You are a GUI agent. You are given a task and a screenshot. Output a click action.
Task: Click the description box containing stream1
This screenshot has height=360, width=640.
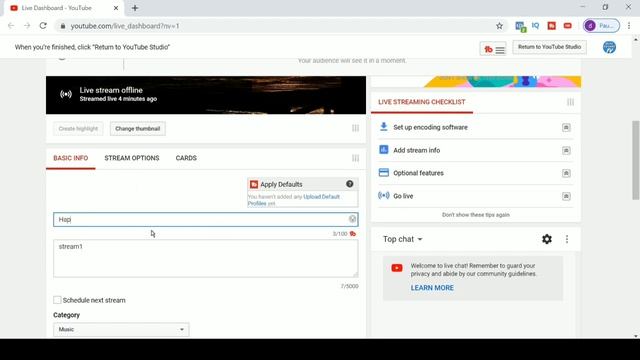tap(206, 258)
